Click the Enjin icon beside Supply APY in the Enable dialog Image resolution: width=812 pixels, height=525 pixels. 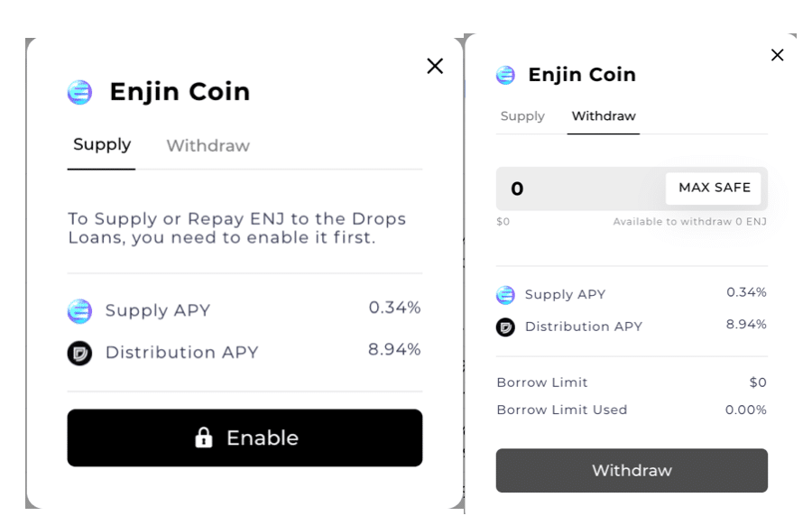click(x=80, y=311)
